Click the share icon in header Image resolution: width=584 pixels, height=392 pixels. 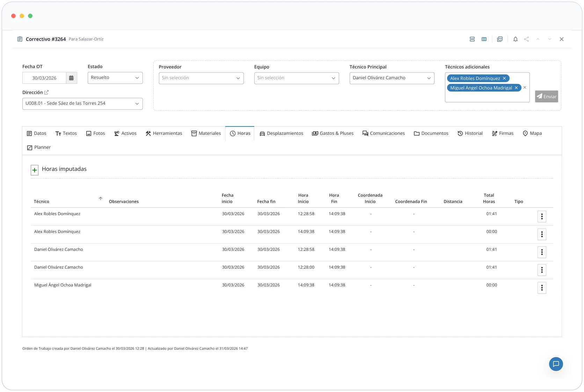click(526, 39)
